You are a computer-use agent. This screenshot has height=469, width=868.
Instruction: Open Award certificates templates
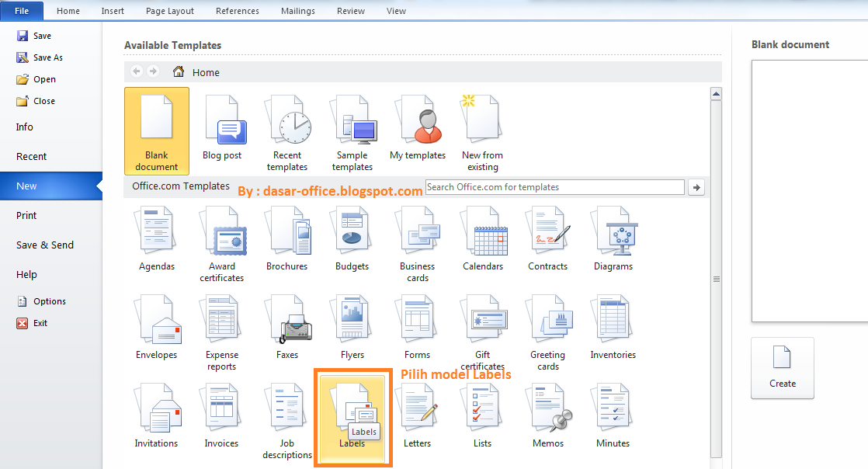coord(222,242)
